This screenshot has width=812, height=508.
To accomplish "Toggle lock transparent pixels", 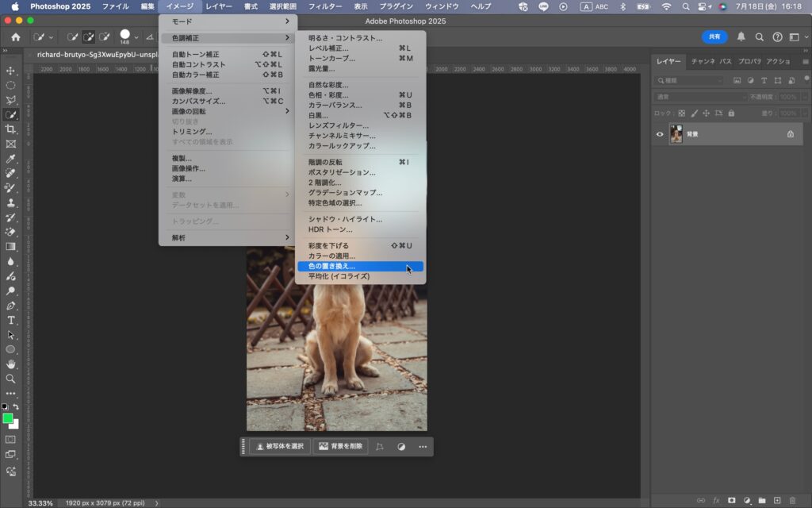I will pos(681,113).
